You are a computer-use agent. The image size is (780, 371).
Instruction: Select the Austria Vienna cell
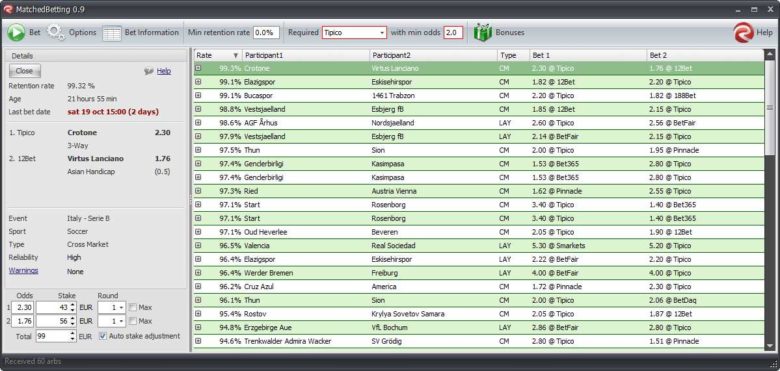433,190
